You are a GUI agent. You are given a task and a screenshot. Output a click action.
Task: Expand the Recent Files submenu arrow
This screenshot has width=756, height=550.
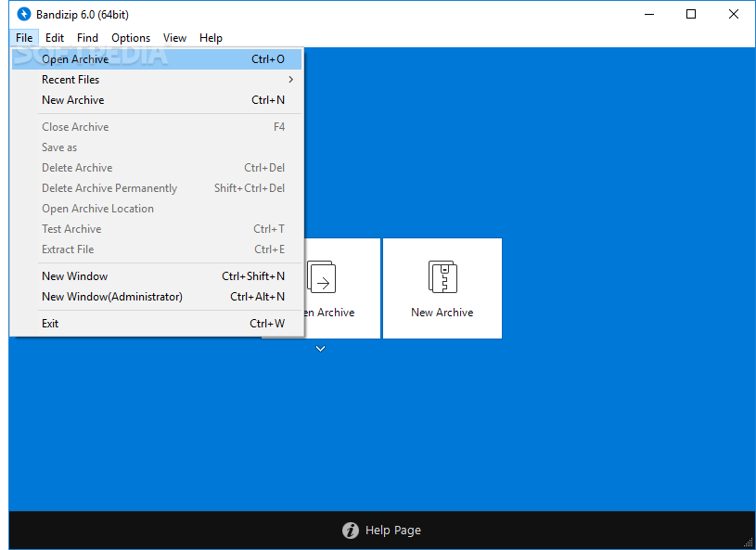(x=290, y=80)
